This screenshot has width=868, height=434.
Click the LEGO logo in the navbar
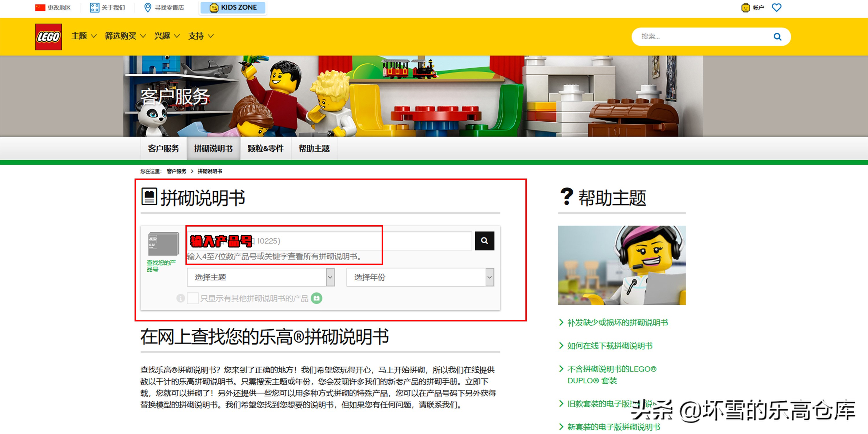pyautogui.click(x=48, y=36)
